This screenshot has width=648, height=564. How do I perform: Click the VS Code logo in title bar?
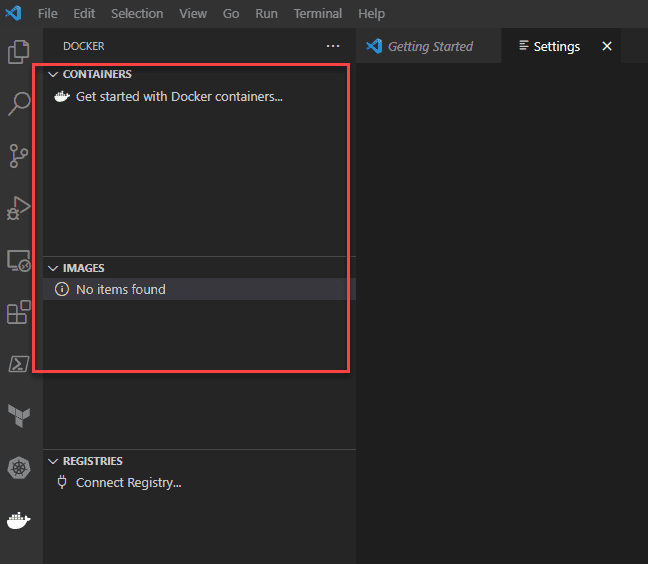13,13
